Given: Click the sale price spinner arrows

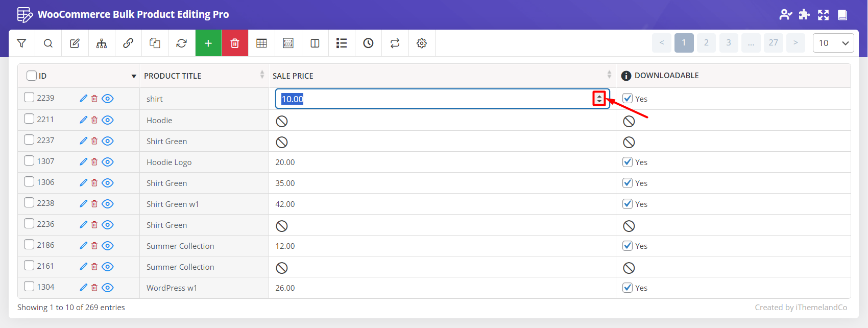Looking at the screenshot, I should 599,99.
